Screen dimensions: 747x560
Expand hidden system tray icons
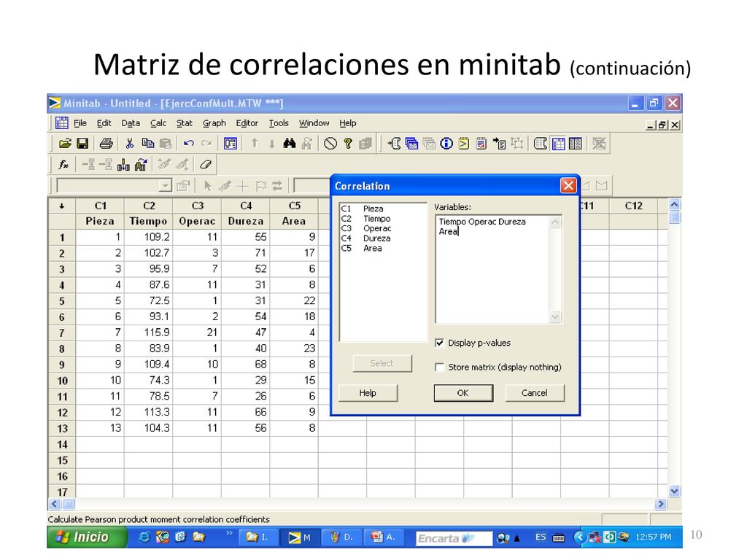(x=579, y=537)
